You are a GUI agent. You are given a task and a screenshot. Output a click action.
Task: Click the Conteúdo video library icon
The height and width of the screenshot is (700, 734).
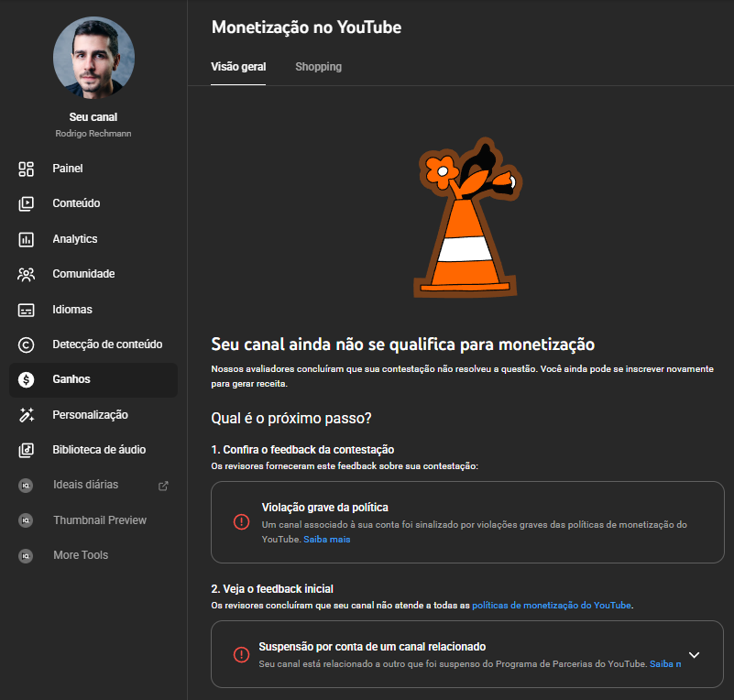[26, 203]
